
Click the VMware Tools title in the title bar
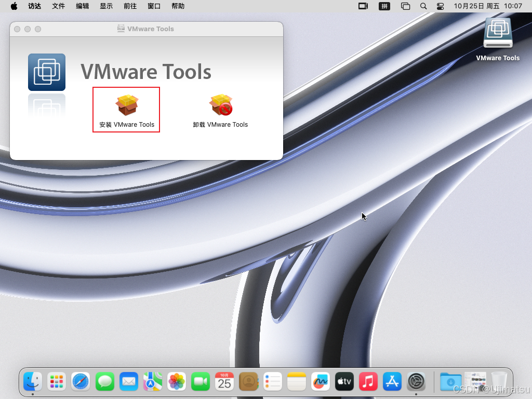click(150, 29)
